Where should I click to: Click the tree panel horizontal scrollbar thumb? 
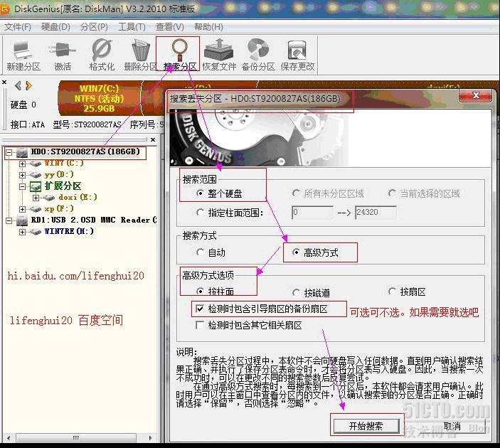click(76, 438)
